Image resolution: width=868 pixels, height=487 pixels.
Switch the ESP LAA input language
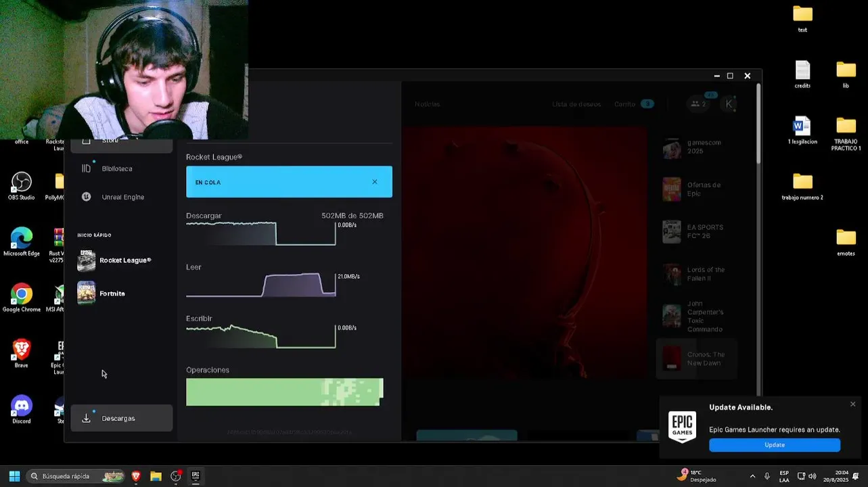(x=784, y=476)
